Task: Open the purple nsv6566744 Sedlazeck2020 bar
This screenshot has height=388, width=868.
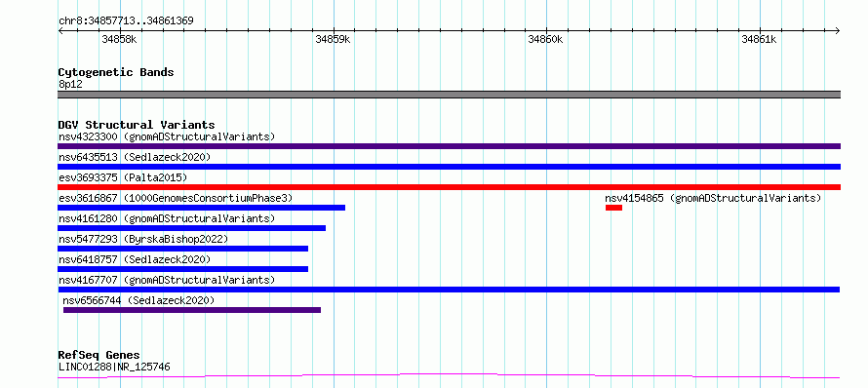Action: [x=192, y=310]
